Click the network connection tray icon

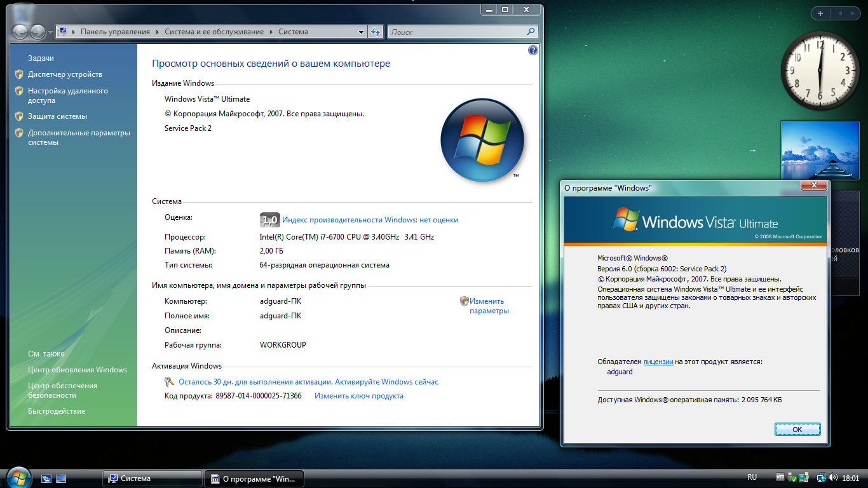[821, 477]
